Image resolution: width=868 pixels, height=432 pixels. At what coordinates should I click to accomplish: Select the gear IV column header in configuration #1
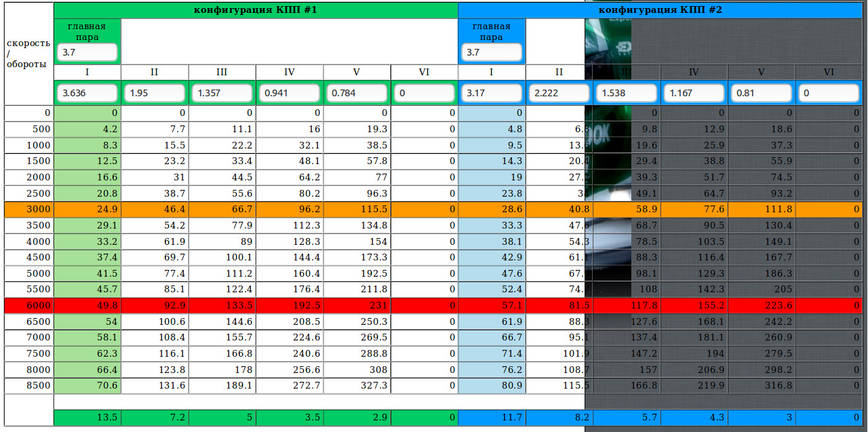pyautogui.click(x=290, y=72)
